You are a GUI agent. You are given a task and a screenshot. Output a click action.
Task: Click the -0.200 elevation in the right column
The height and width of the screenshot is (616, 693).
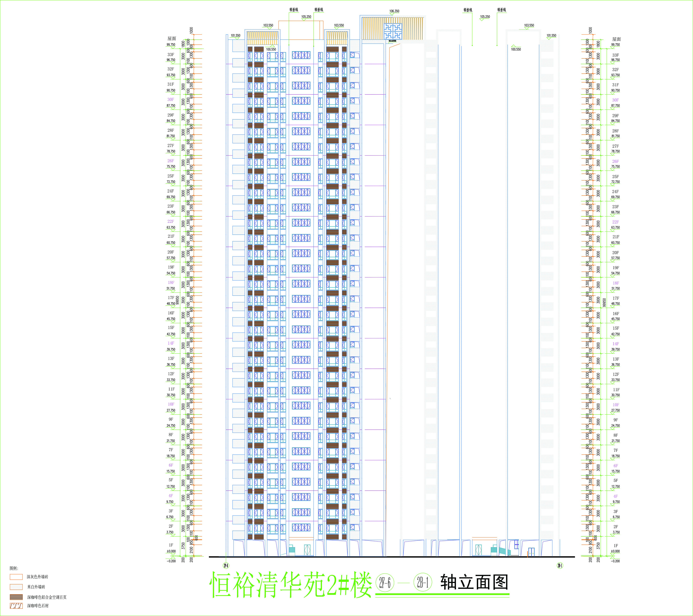(x=615, y=561)
